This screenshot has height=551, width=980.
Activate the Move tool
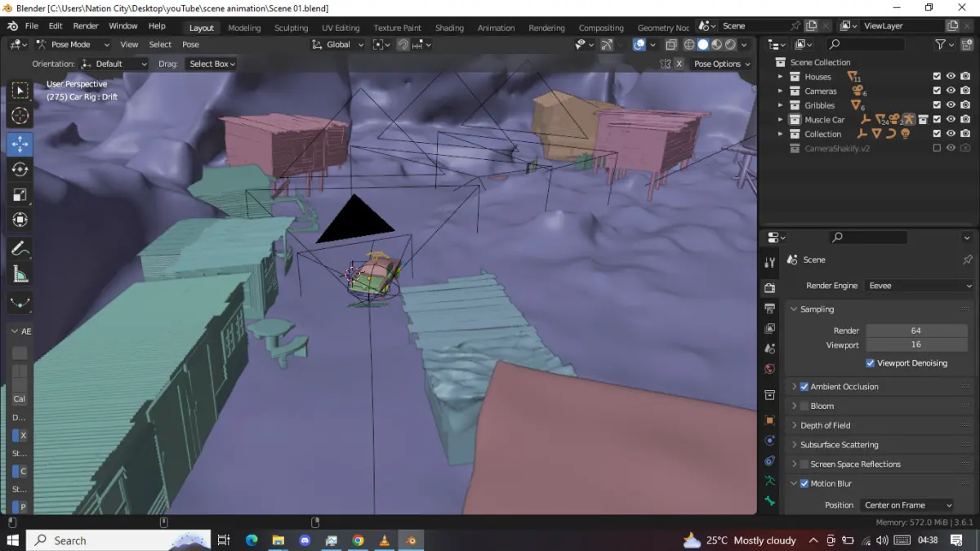click(20, 144)
